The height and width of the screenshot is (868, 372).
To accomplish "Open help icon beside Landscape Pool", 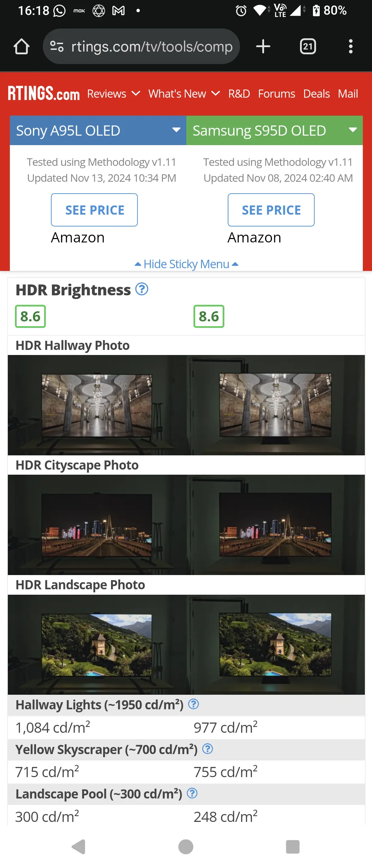I will [192, 793].
